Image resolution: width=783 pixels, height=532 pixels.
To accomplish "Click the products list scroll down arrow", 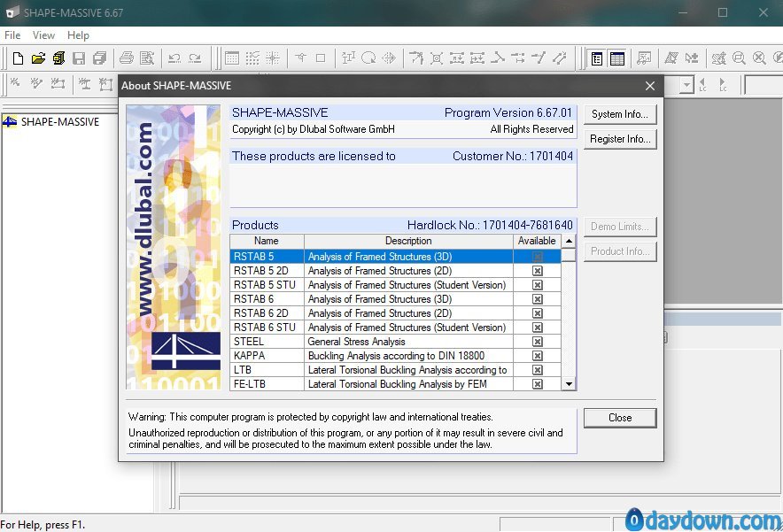I will [x=569, y=384].
